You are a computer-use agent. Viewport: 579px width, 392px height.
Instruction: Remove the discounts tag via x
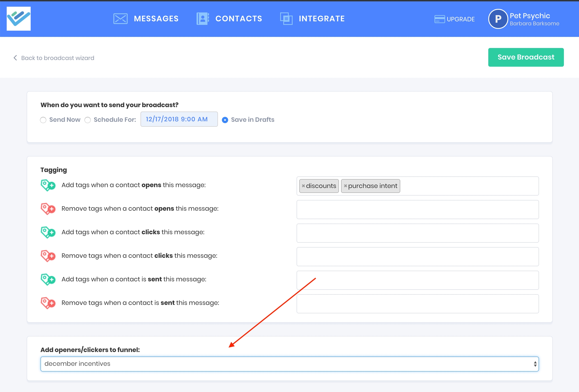(303, 186)
